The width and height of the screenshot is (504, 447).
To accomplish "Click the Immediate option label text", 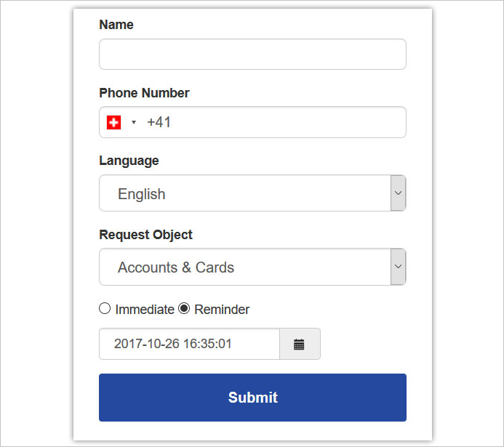I will click(x=145, y=310).
